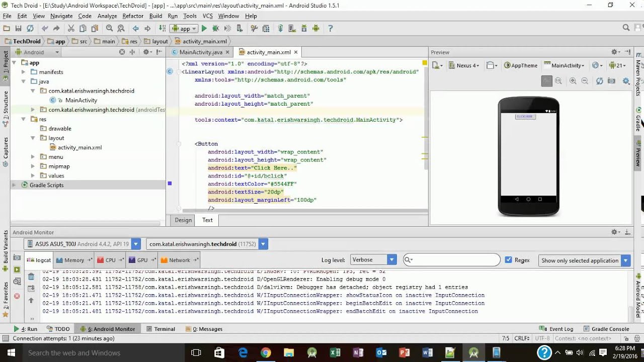Open the Event Log

(557, 329)
